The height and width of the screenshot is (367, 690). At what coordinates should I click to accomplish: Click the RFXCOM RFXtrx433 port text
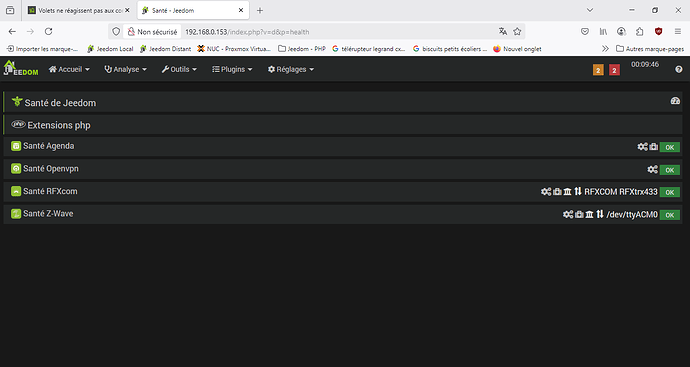[x=621, y=192]
